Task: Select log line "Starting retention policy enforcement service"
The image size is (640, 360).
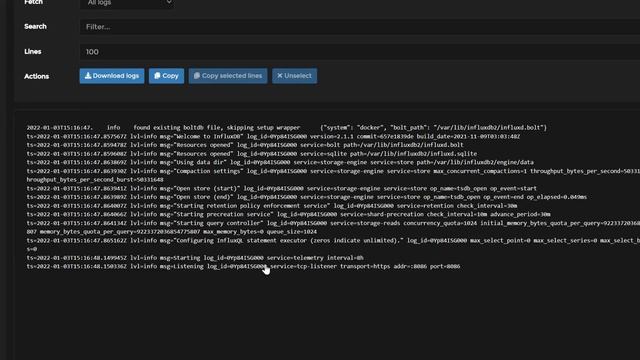Action: point(272,206)
